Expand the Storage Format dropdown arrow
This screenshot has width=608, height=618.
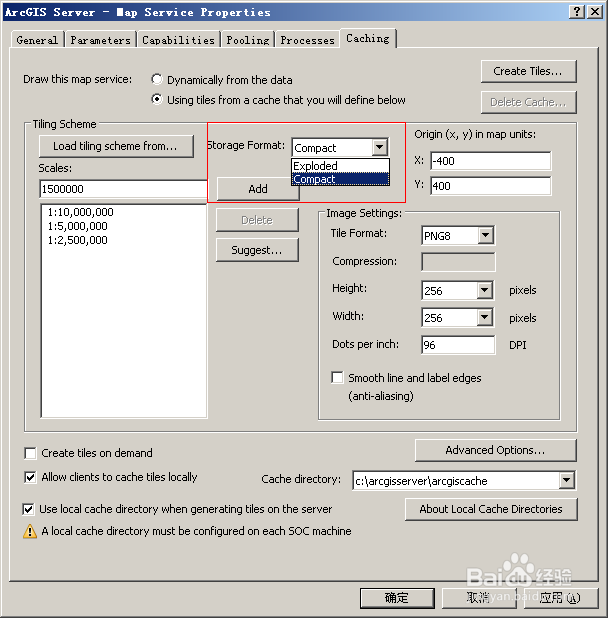[x=379, y=147]
